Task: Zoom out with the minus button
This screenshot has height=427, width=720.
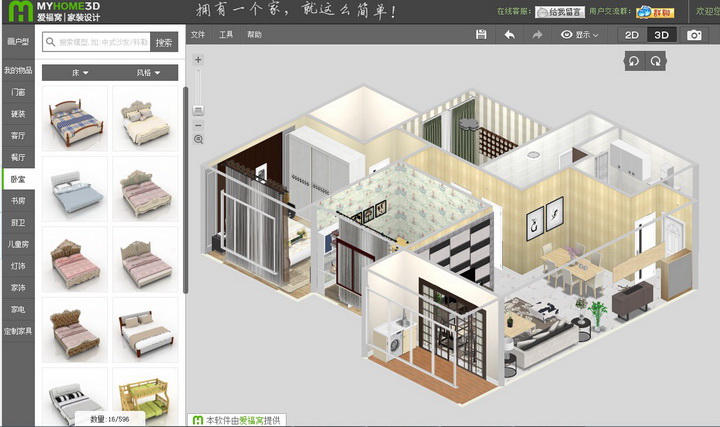Action: click(198, 124)
